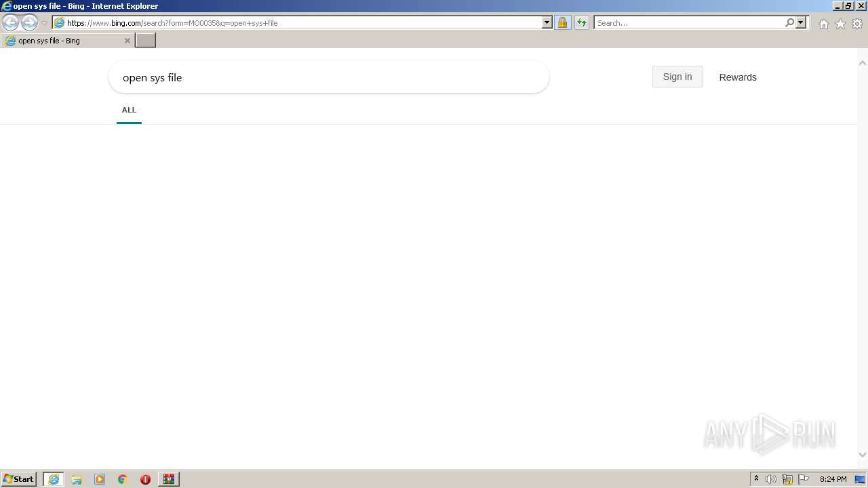Image resolution: width=868 pixels, height=488 pixels.
Task: Open the volume speaker tray icon
Action: tap(771, 479)
